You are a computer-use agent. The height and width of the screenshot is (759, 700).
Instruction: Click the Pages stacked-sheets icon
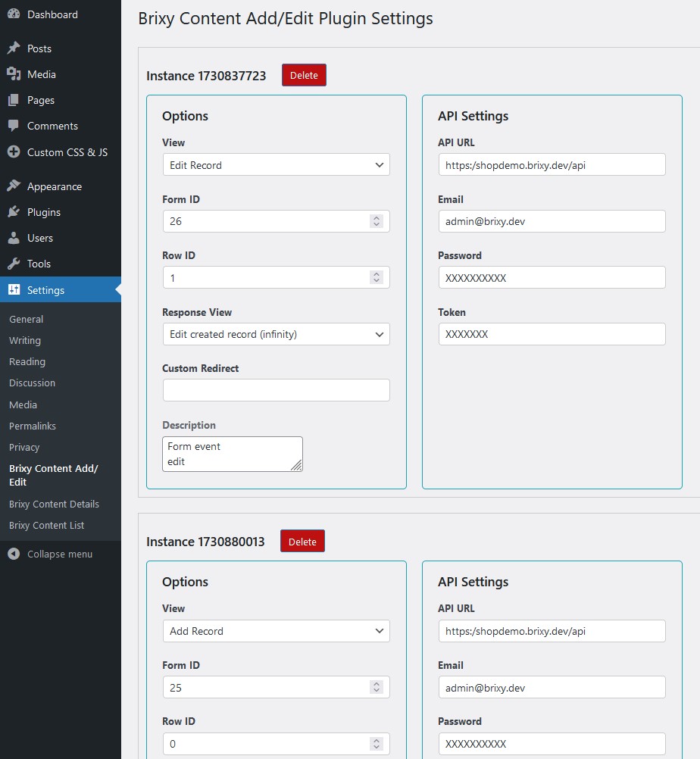pyautogui.click(x=14, y=100)
